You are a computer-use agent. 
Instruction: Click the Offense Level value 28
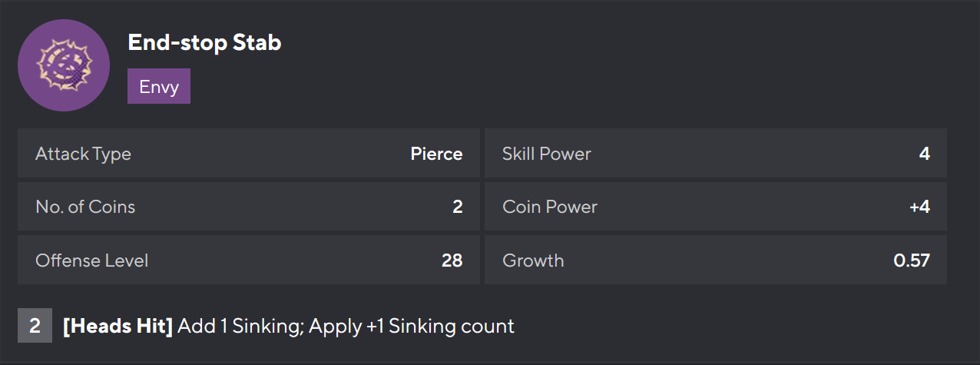pyautogui.click(x=452, y=260)
